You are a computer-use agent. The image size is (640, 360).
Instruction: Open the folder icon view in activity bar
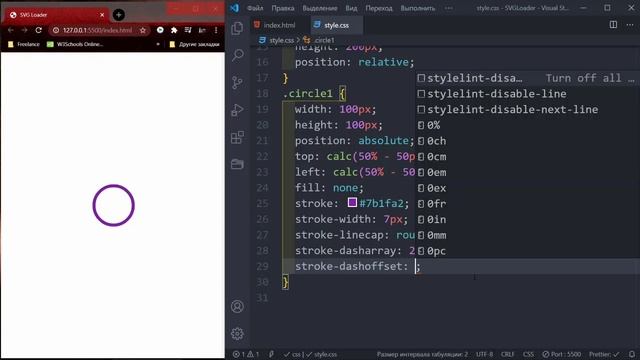(x=238, y=164)
